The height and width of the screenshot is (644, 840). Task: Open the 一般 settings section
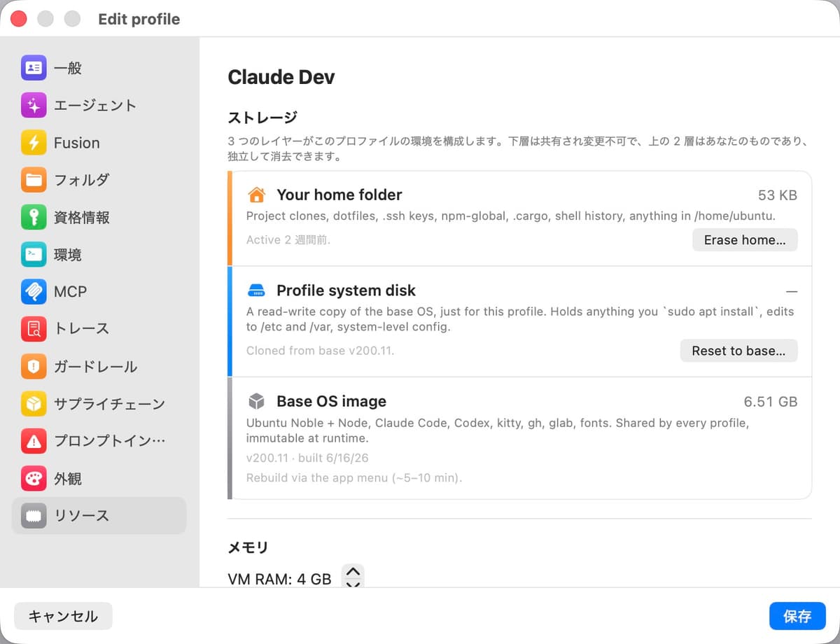pyautogui.click(x=99, y=68)
